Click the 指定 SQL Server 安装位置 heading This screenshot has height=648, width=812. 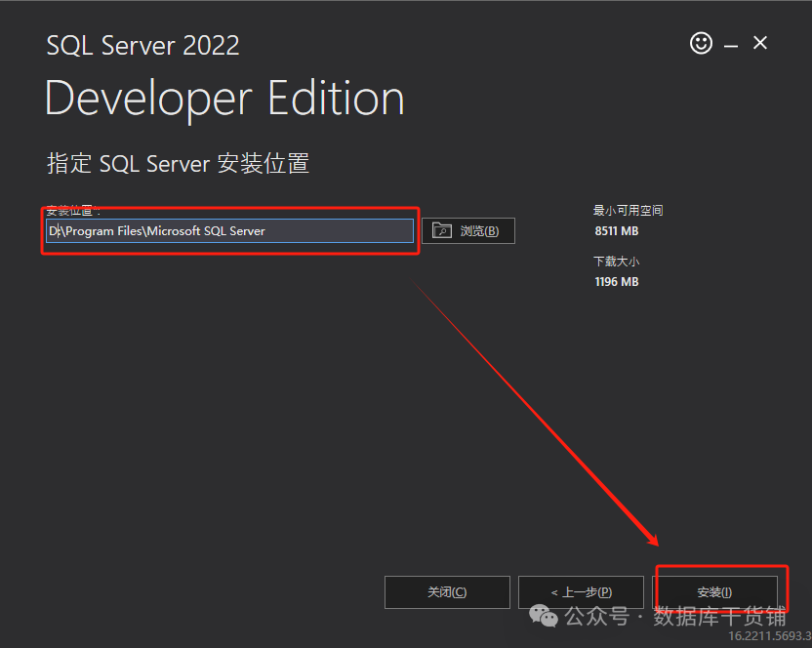click(179, 163)
